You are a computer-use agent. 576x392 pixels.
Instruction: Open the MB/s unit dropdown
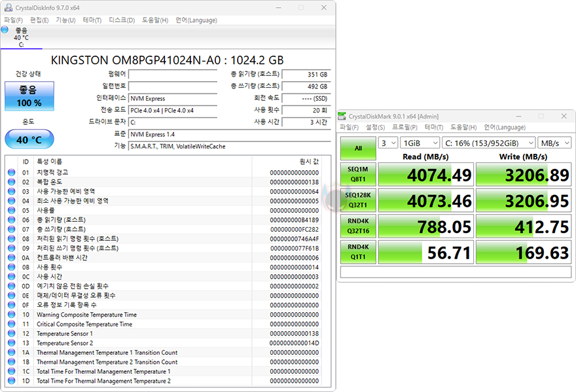tap(554, 143)
